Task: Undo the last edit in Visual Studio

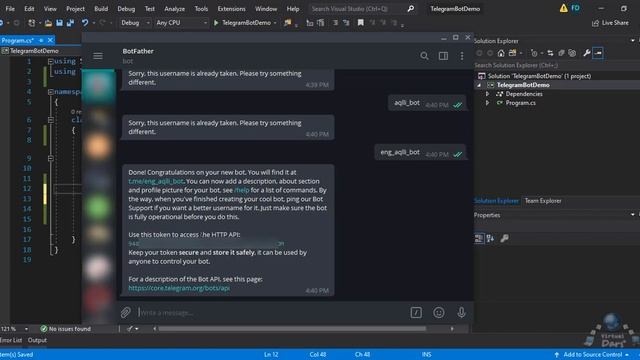Action: coord(84,23)
